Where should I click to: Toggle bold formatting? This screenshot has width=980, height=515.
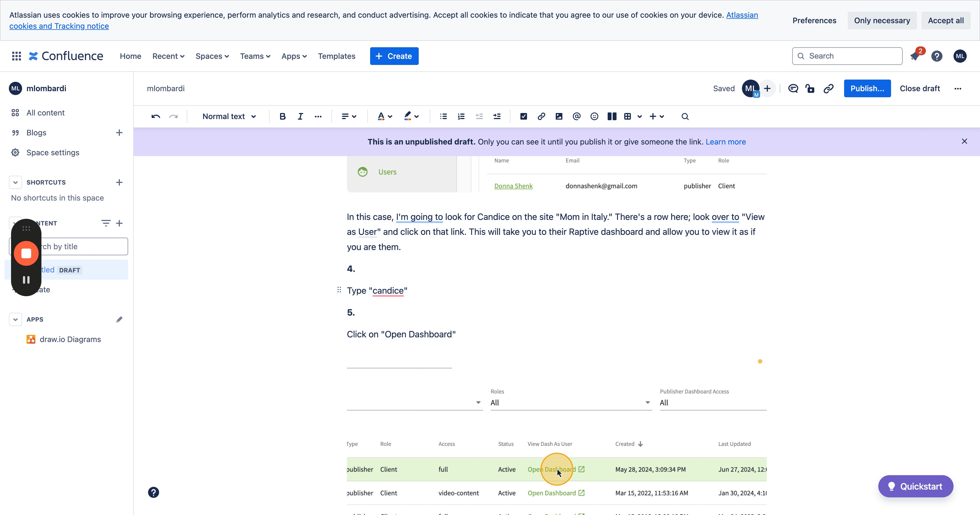point(282,117)
